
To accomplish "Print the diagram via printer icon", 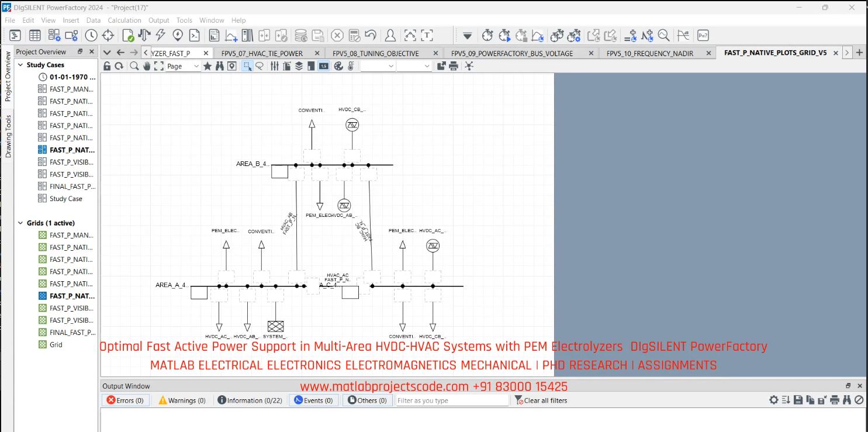I will [453, 66].
